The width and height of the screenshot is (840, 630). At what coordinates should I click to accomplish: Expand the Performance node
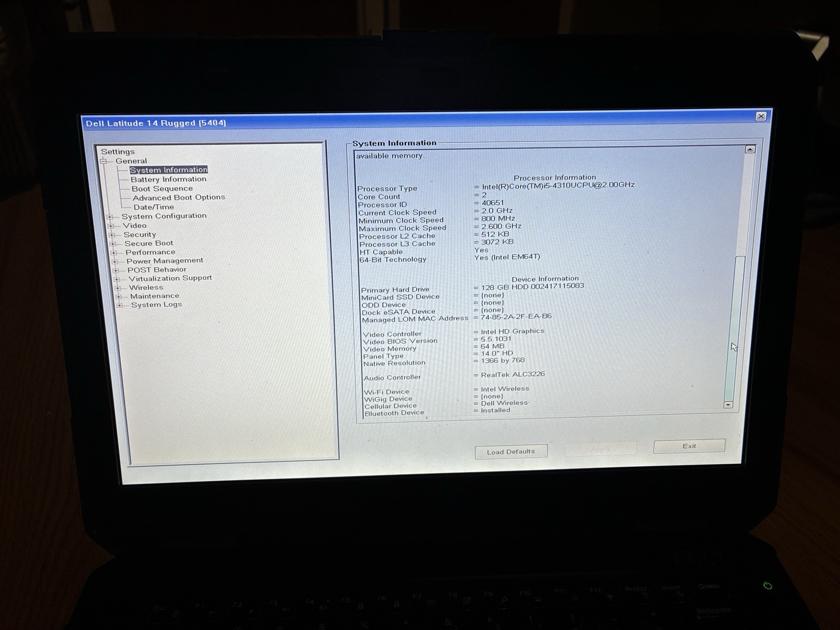pos(114,253)
